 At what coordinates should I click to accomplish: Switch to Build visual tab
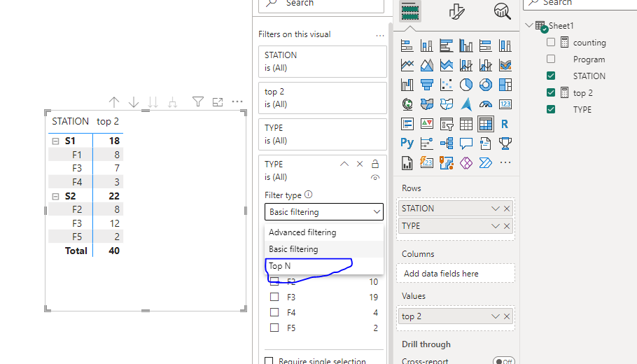click(x=409, y=11)
